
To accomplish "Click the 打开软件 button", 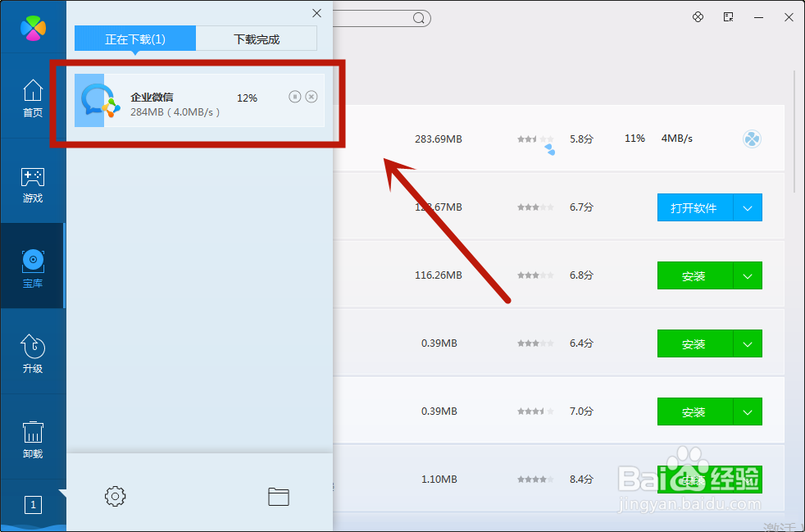I will (694, 207).
